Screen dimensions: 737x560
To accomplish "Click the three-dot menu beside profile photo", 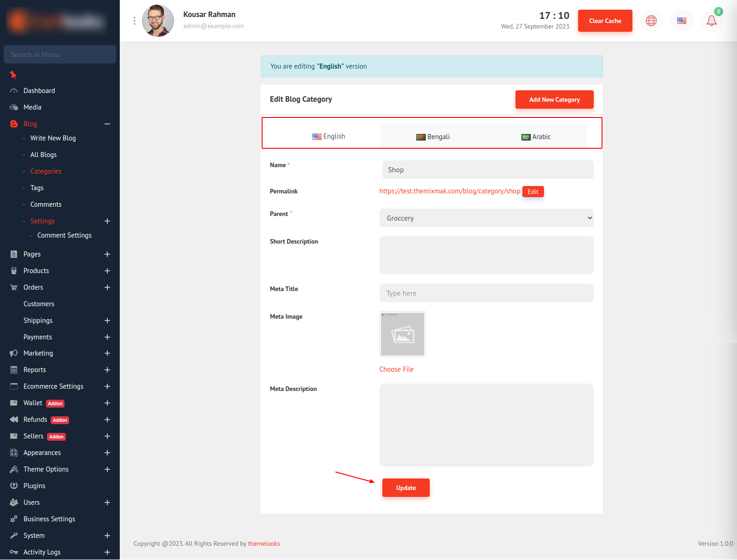I will [x=135, y=21].
